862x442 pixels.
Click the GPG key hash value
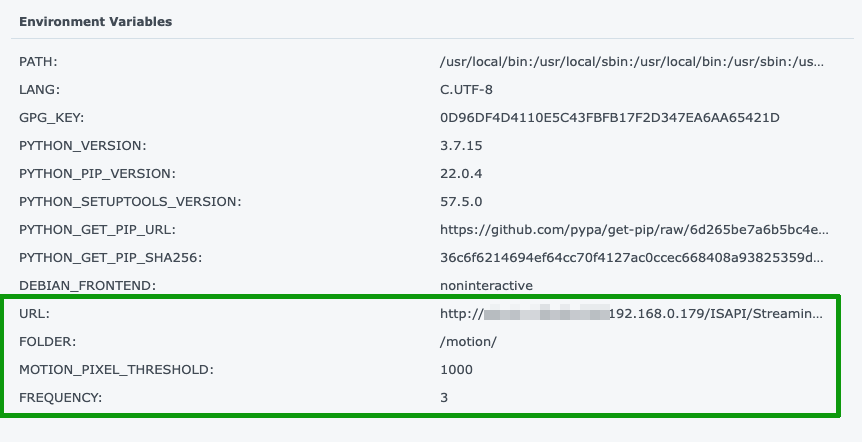pos(610,118)
